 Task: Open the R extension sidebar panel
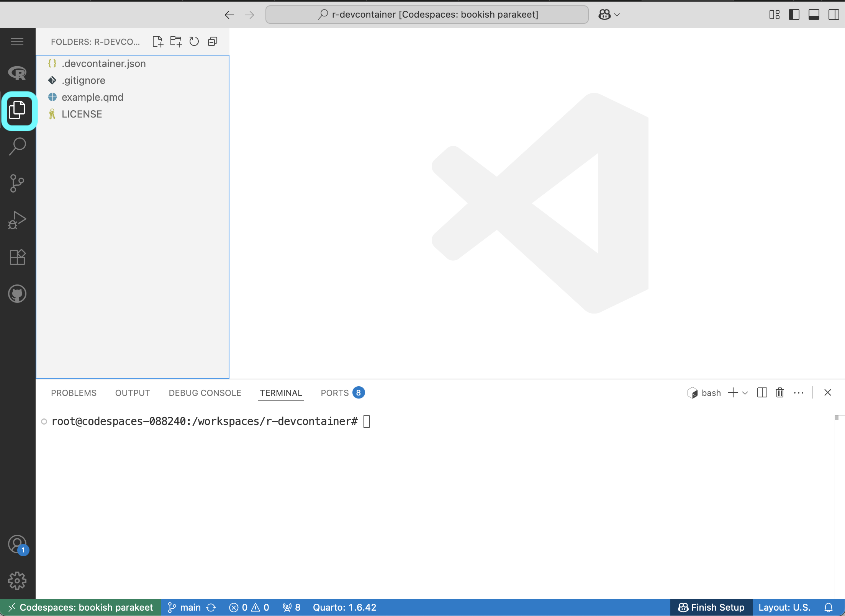17,73
